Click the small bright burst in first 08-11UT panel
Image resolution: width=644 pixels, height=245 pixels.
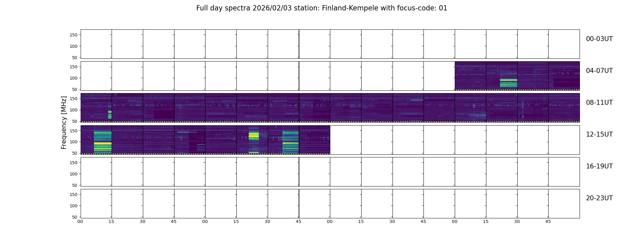(110, 115)
